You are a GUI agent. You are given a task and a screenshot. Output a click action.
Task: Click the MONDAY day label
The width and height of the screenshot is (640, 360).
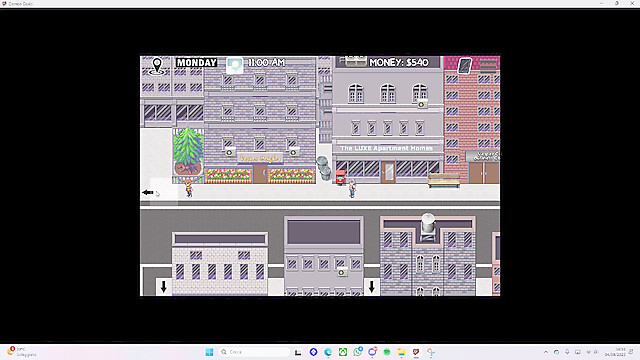click(x=196, y=62)
